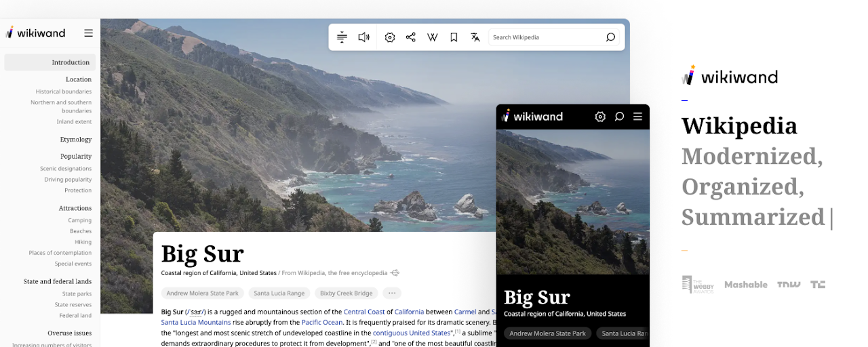Open the settings gear in top toolbar
Viewport: 868px width, 347px height.
click(x=390, y=37)
